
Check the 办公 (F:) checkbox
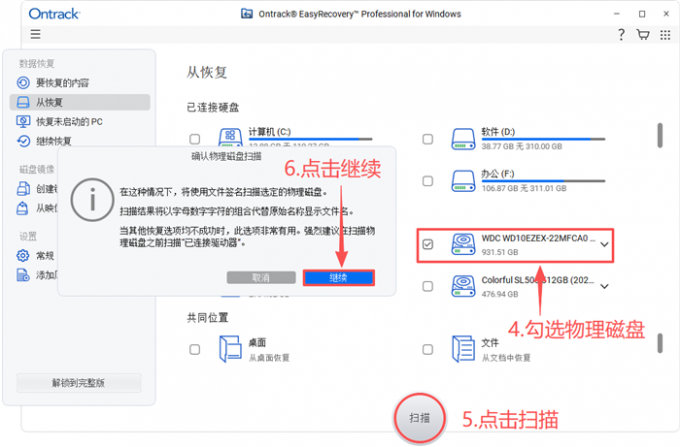[428, 181]
